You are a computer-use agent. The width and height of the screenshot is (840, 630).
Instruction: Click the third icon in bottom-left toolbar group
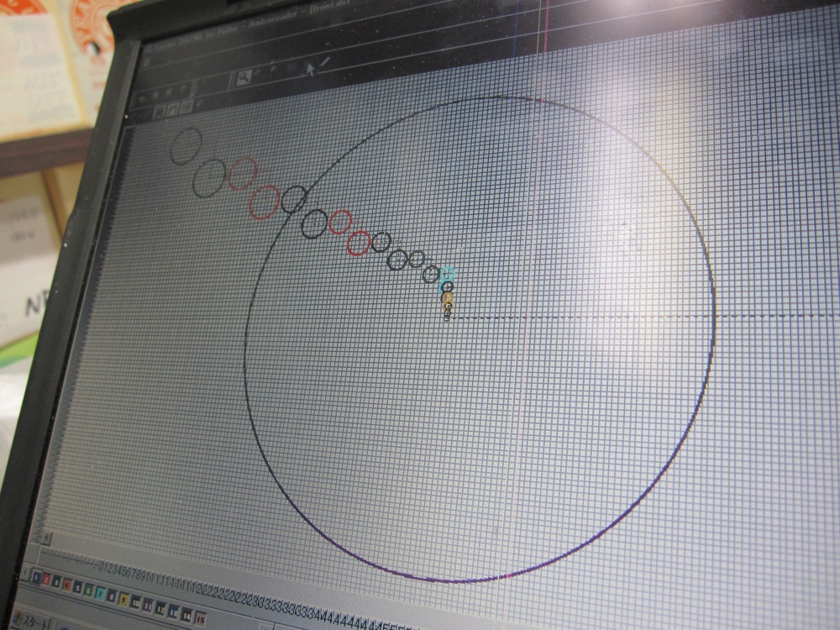tap(186, 108)
